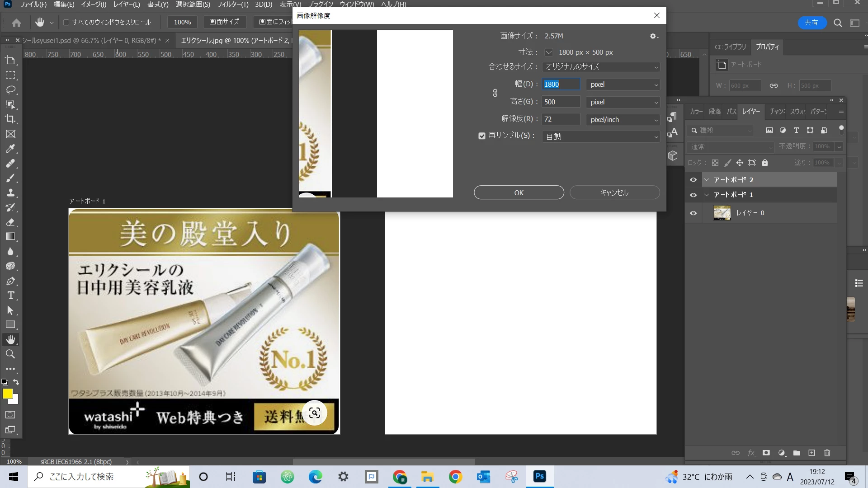This screenshot has height=488, width=868.
Task: Hide the アートボード 2 layer group
Action: (x=693, y=180)
